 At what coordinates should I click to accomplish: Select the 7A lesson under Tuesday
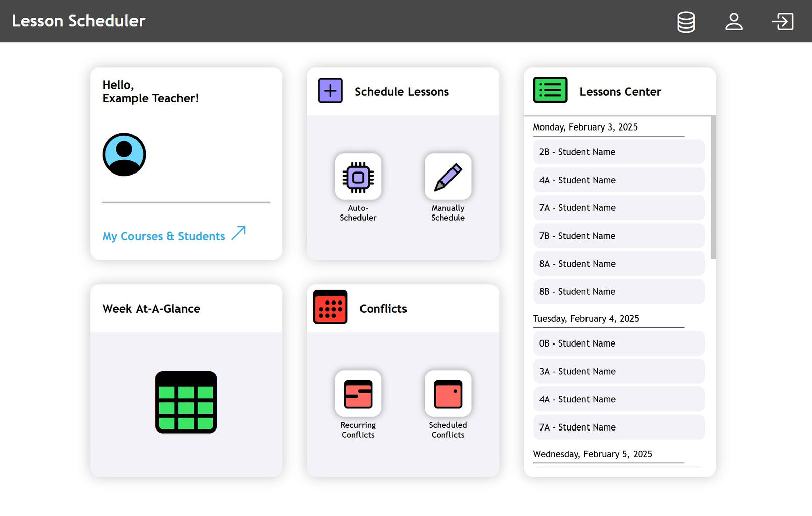click(x=618, y=427)
